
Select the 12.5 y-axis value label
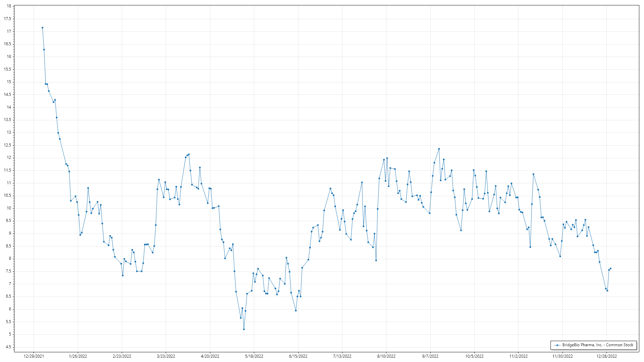(x=7, y=145)
